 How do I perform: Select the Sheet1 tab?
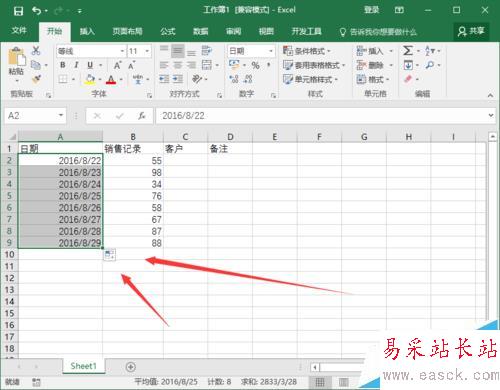83,366
